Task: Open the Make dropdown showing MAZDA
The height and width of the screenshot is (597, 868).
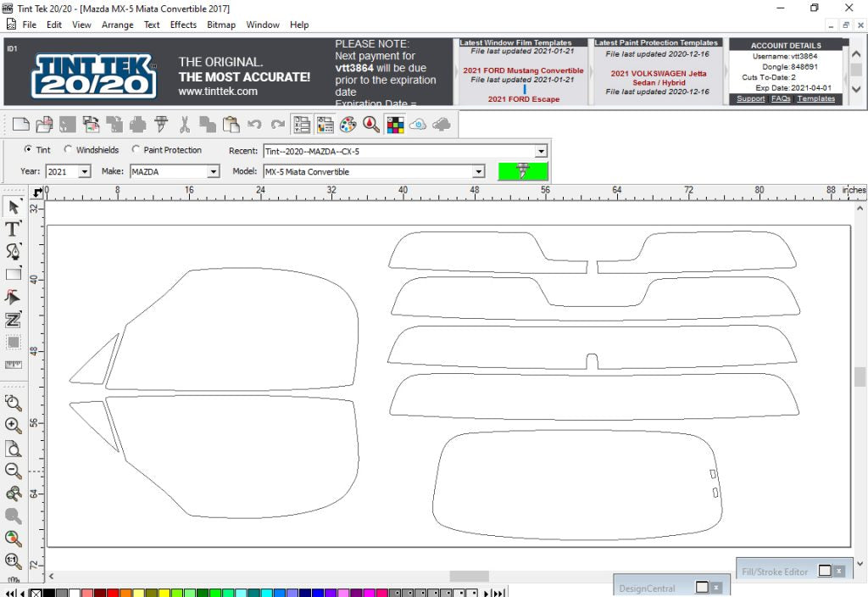Action: coord(213,171)
